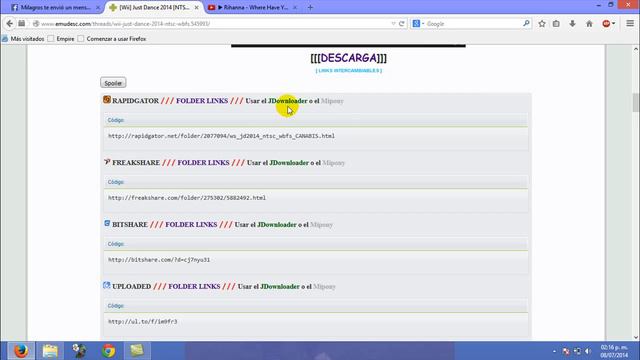Click page vertical scrollbar thumb
Image resolution: width=640 pixels, height=360 pixels.
point(636,102)
